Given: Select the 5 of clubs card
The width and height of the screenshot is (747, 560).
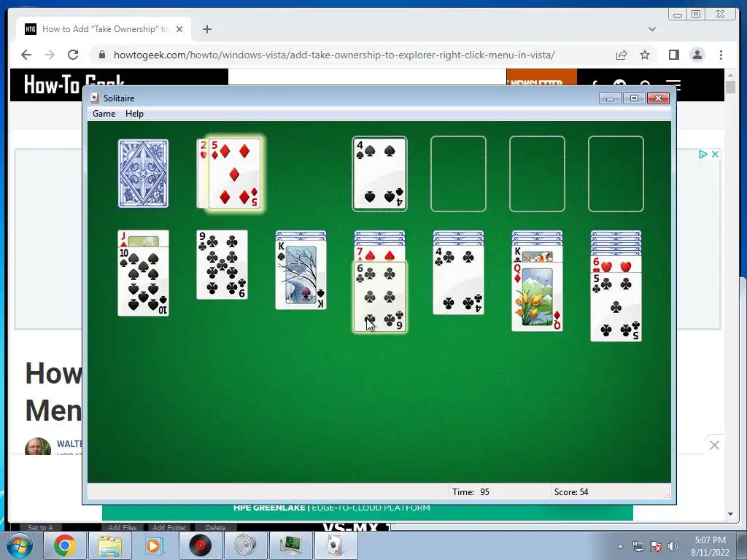Looking at the screenshot, I should pyautogui.click(x=616, y=307).
